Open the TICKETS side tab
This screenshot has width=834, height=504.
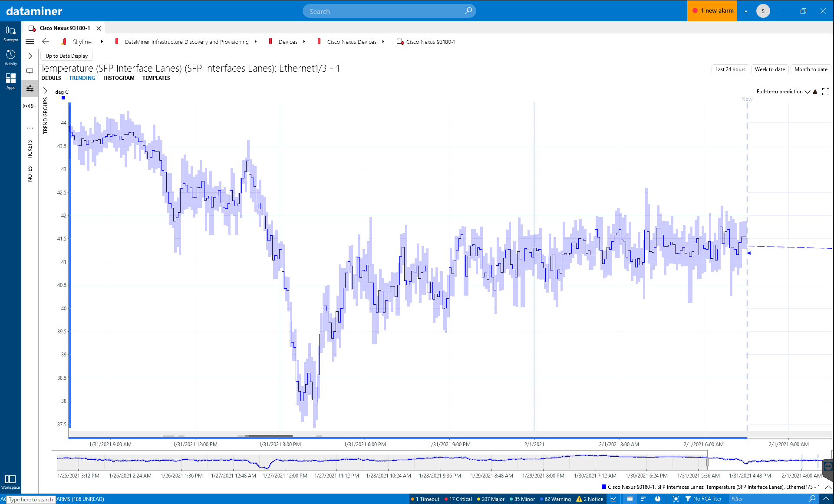[30, 149]
